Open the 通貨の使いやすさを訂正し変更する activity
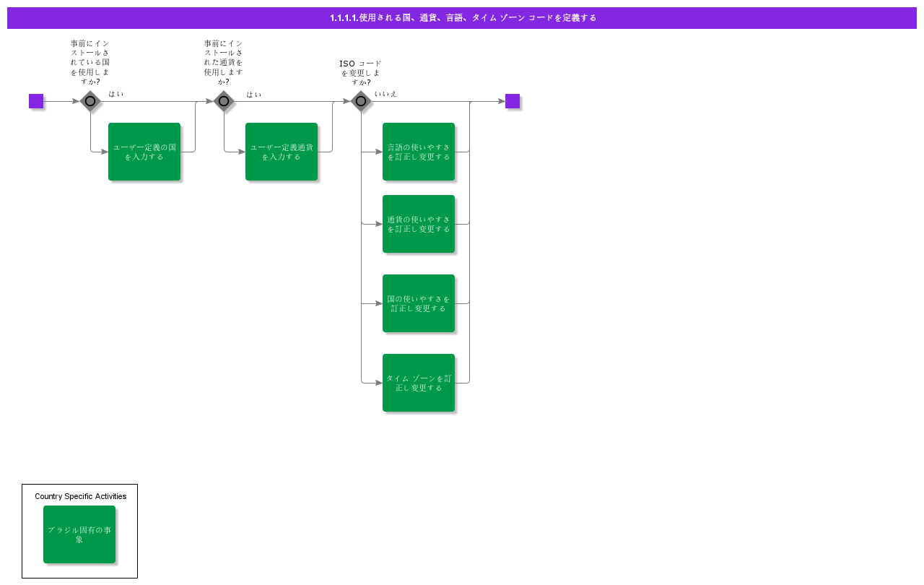This screenshot has height=585, width=924. pos(419,224)
